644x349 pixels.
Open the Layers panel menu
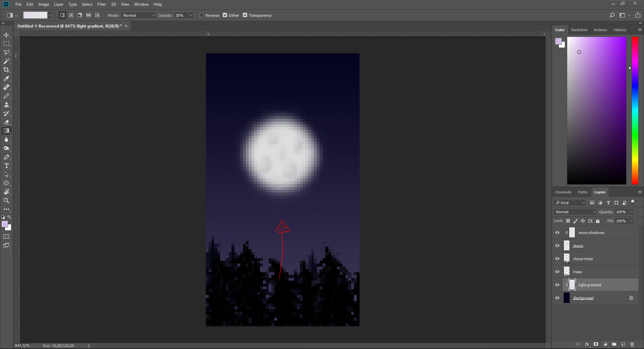pyautogui.click(x=640, y=192)
